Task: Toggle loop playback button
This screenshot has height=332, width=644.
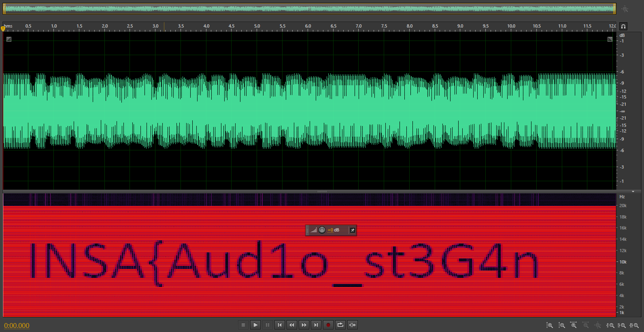Action: pyautogui.click(x=340, y=325)
